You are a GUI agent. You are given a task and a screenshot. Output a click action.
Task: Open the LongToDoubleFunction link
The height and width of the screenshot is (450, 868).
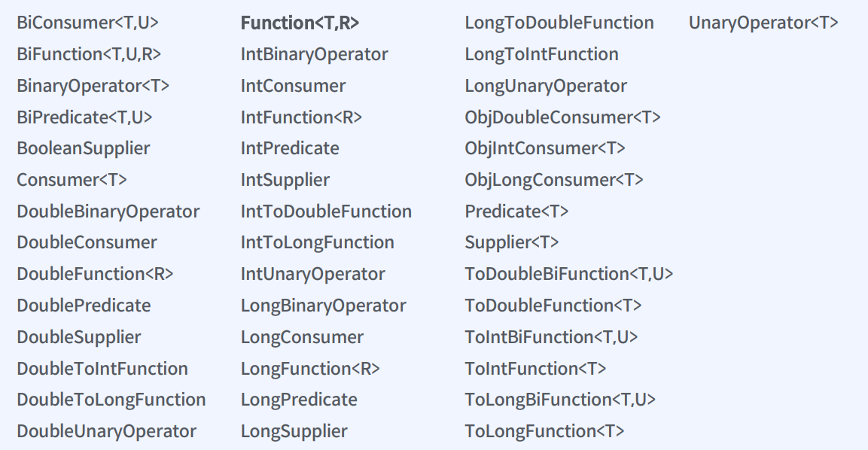coord(559,23)
